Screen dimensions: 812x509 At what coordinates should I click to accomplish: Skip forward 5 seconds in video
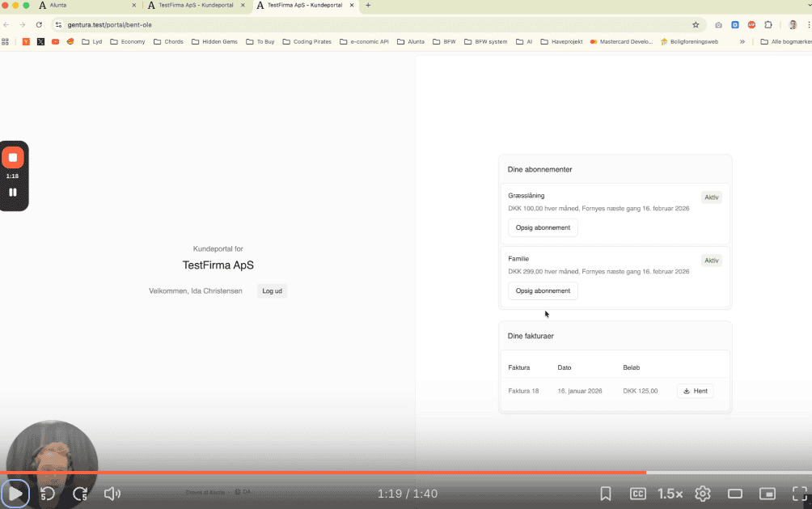coord(80,494)
